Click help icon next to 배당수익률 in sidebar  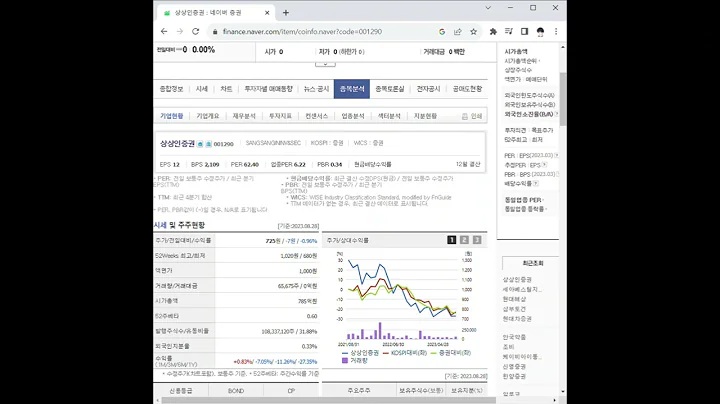[x=536, y=184]
